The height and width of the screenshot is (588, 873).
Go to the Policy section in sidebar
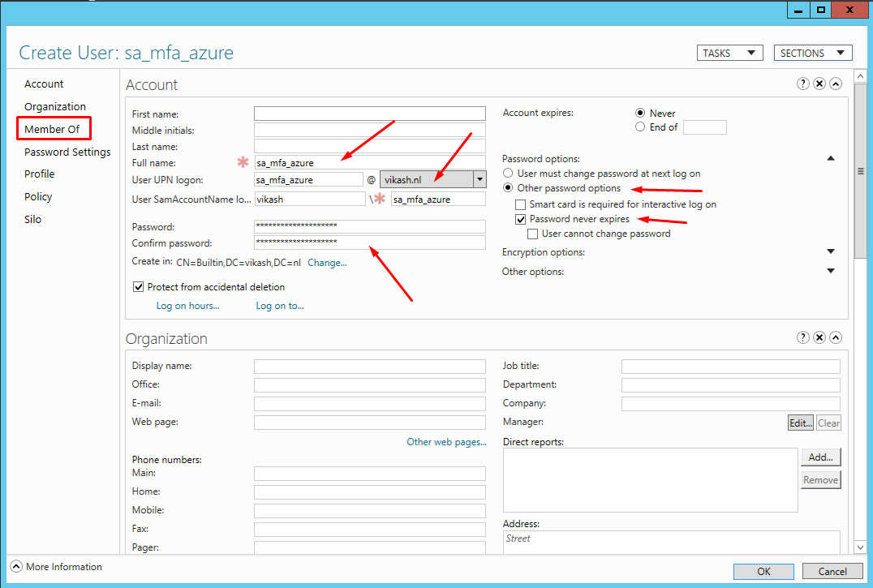38,196
